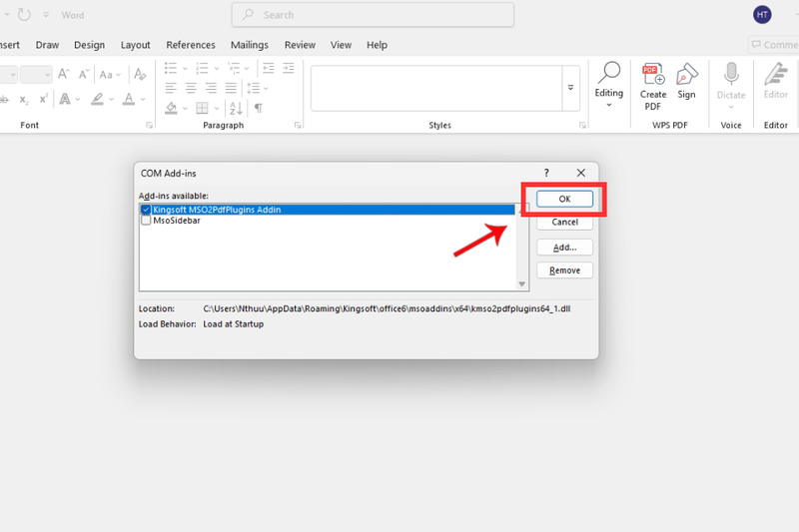Open the Bullets dropdown arrow
Viewport: 799px width, 532px height.
(x=185, y=68)
